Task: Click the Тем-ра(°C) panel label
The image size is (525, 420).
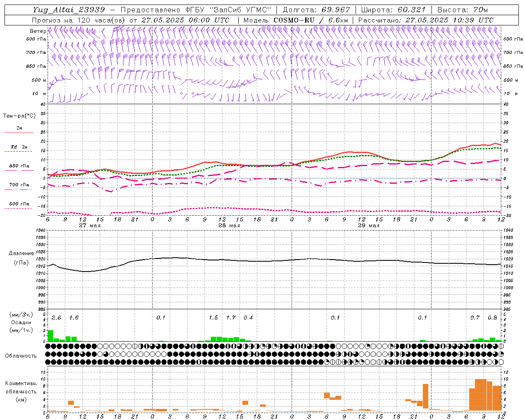Action: (x=19, y=116)
